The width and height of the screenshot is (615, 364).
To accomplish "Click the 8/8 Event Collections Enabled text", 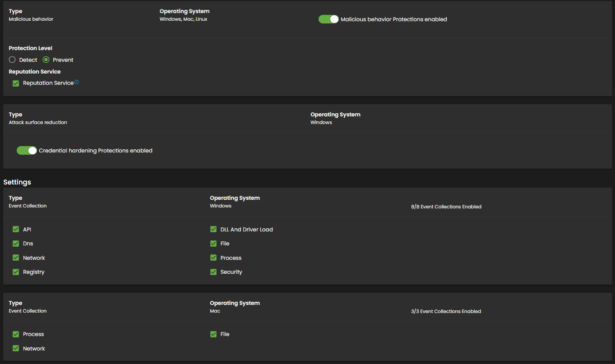I will 446,207.
